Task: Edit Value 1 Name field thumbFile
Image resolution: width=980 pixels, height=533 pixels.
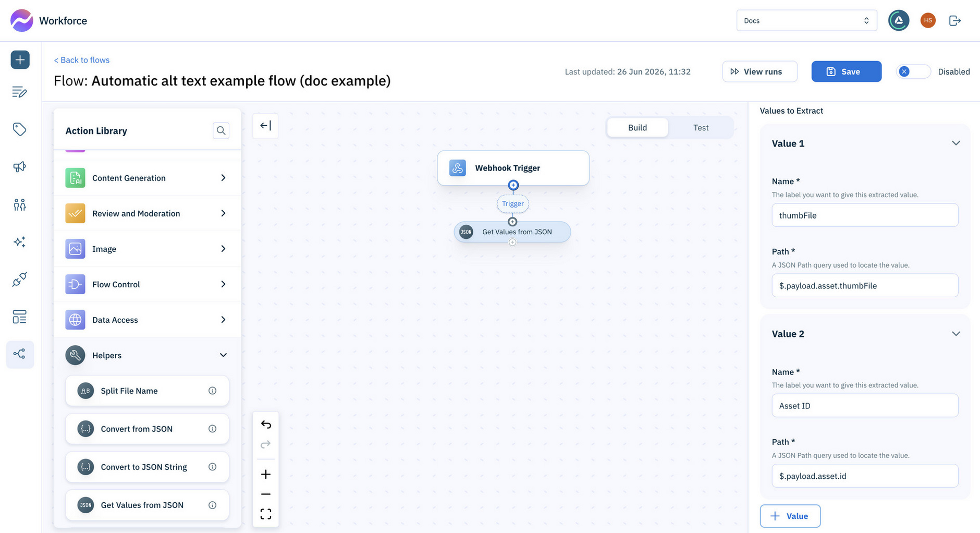Action: [865, 215]
